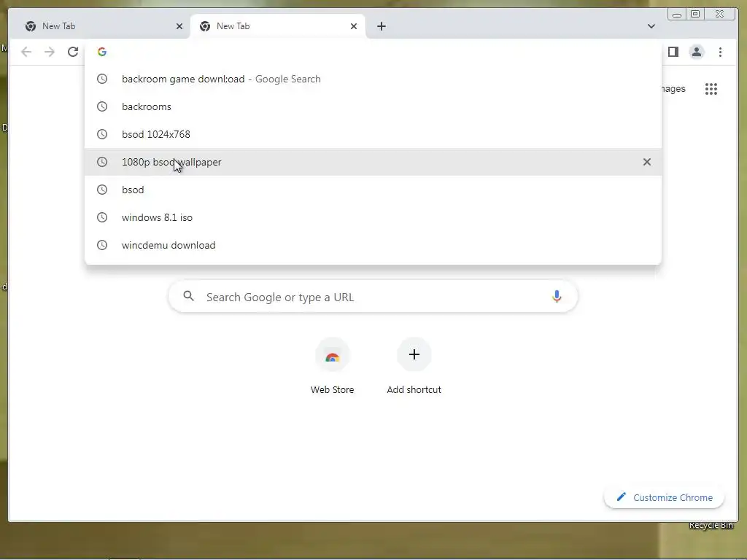The height and width of the screenshot is (560, 747).
Task: Click the clock icon beside wincdemu download
Action: point(102,245)
